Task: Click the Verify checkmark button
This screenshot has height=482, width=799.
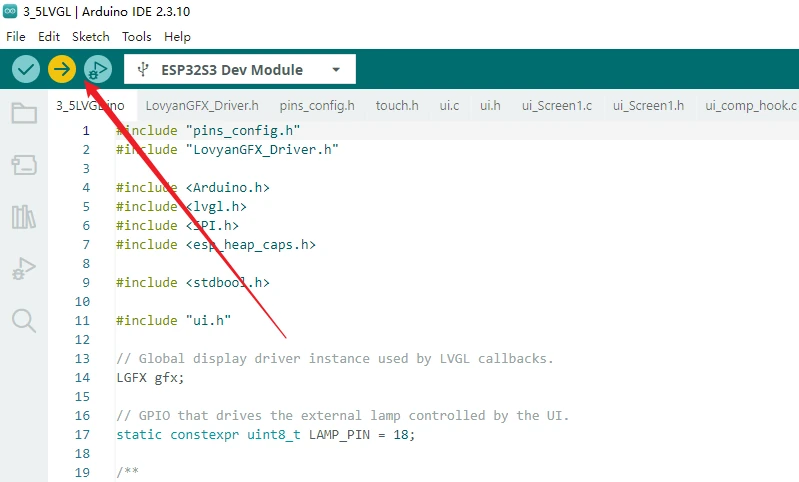Action: (x=26, y=69)
